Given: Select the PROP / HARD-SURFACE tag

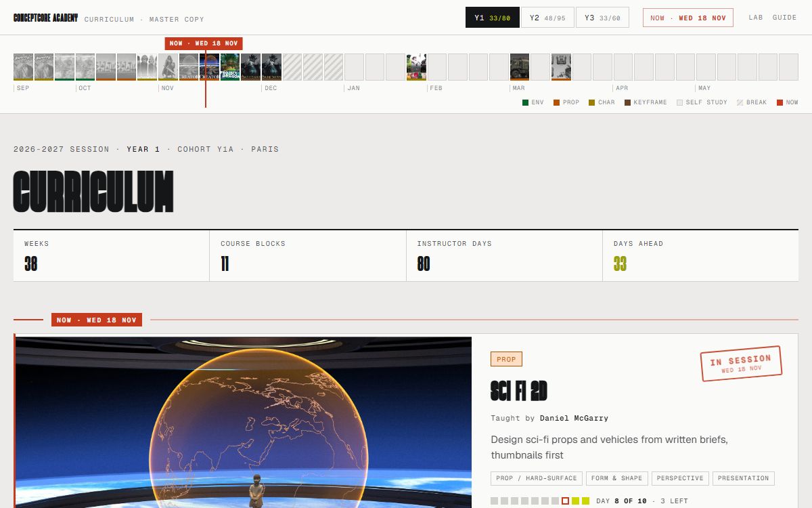Looking at the screenshot, I should [537, 478].
